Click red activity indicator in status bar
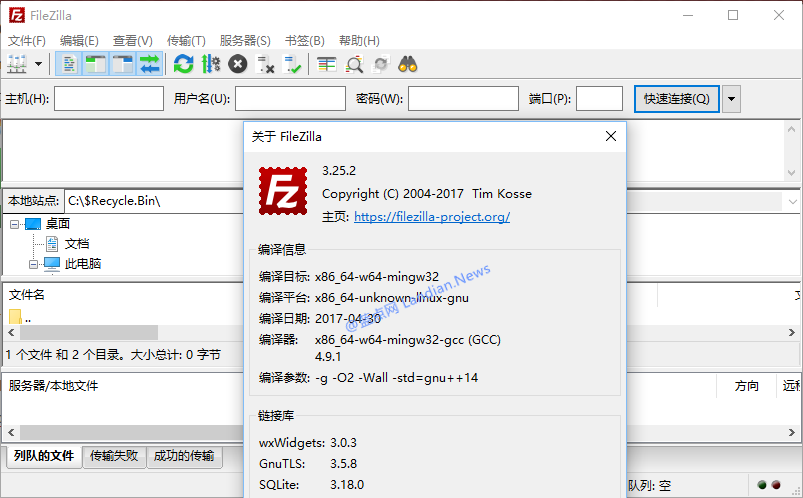The image size is (803, 498). coord(776,485)
